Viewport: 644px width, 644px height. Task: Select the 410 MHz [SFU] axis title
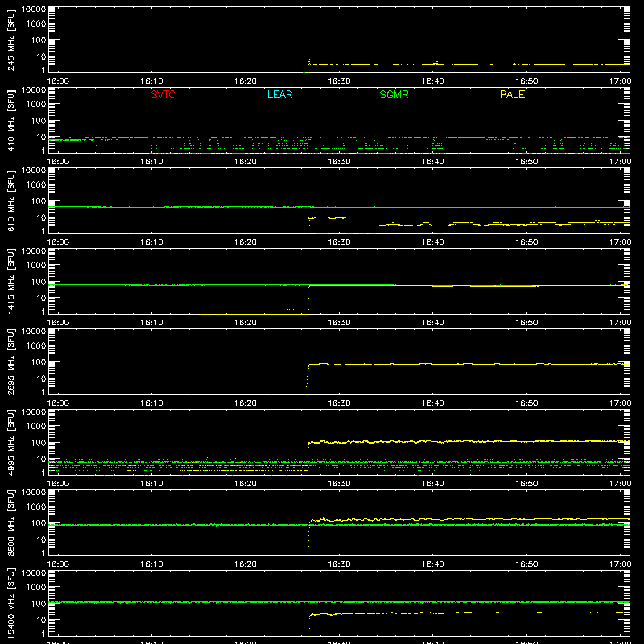[x=11, y=121]
